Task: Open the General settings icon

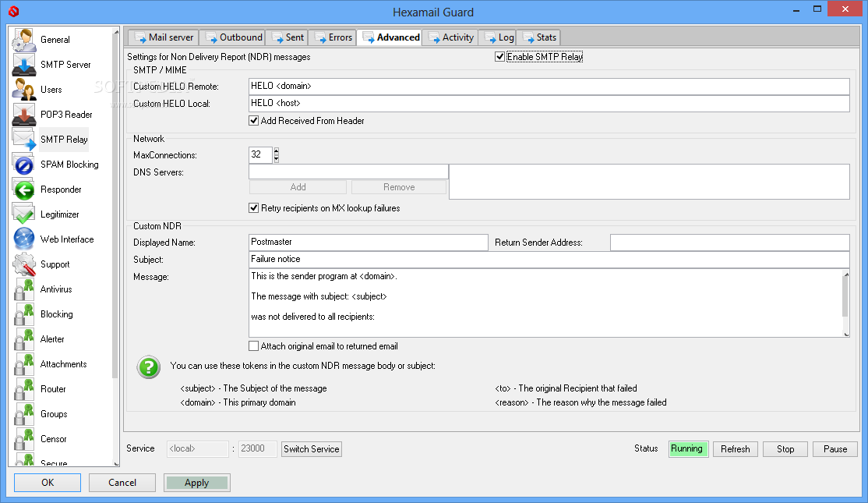Action: coord(24,40)
